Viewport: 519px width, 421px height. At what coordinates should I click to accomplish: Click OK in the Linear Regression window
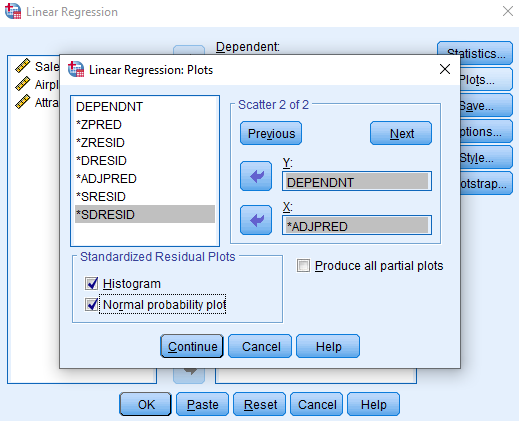(146, 404)
